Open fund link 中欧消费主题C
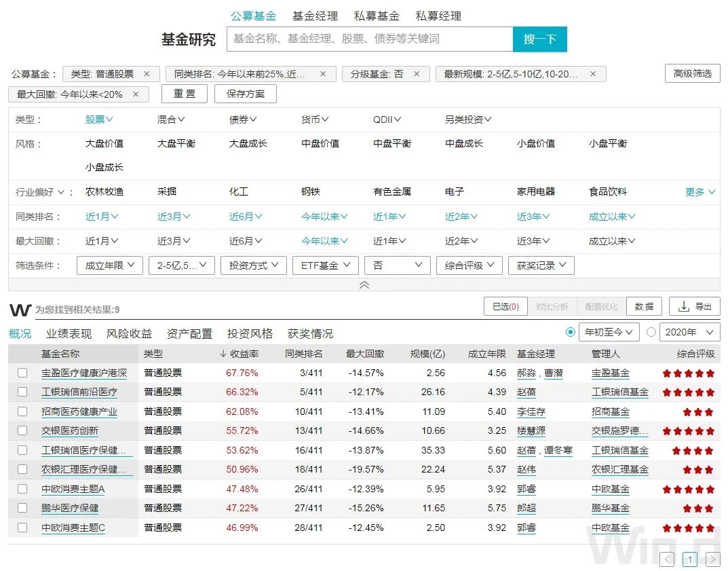 [73, 528]
